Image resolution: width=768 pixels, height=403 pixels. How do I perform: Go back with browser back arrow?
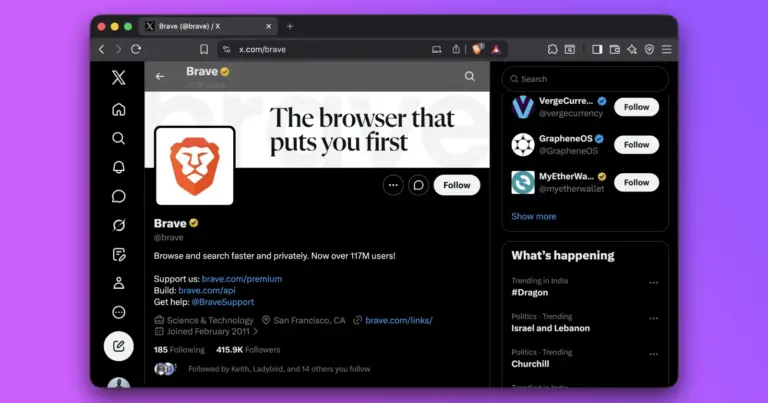[x=101, y=49]
